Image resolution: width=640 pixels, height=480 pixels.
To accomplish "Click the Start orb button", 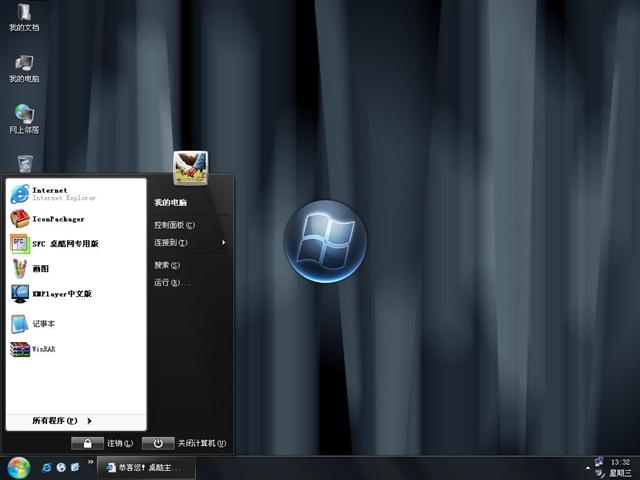I will coord(19,468).
